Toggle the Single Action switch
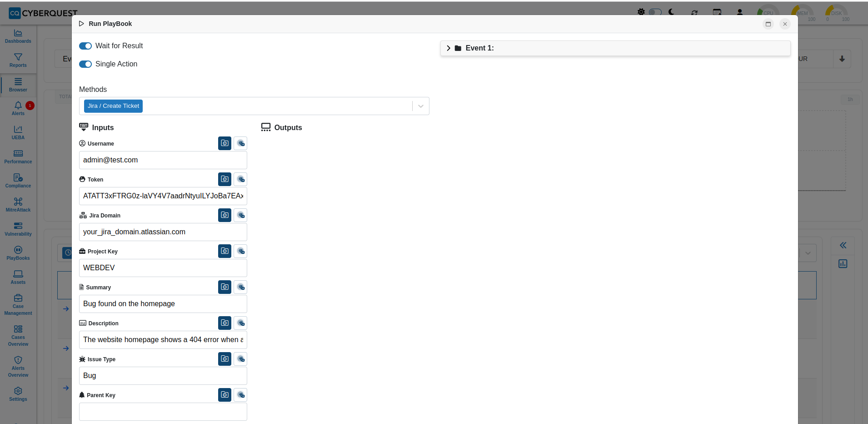Screen dimensions: 868x424 85,64
